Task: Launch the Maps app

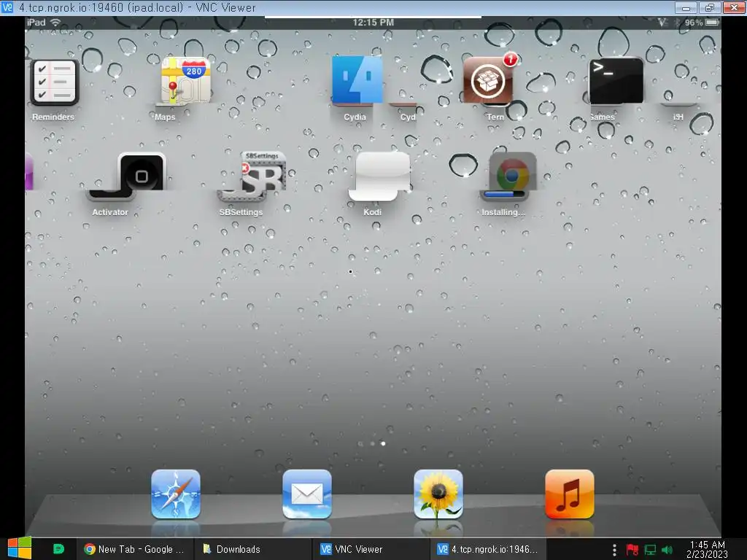Action: coord(185,81)
